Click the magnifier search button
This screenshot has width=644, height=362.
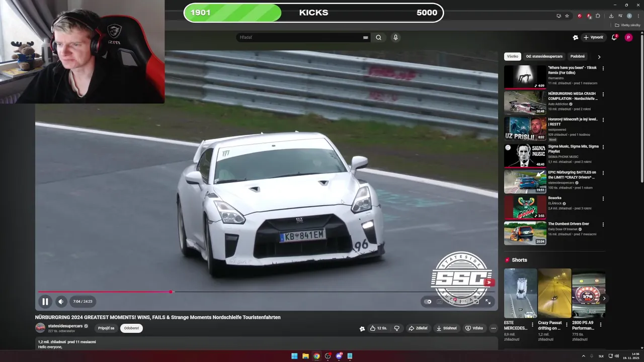coord(378,37)
